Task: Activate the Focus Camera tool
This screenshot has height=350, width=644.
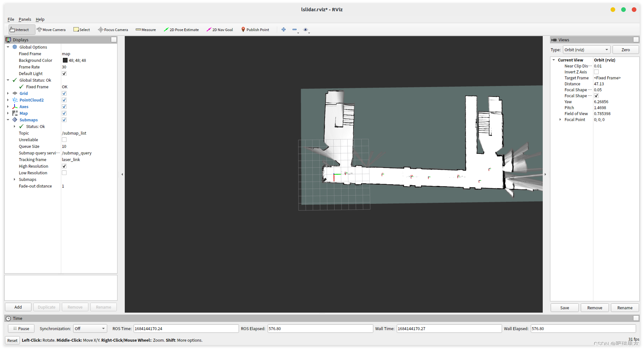Action: coord(113,30)
